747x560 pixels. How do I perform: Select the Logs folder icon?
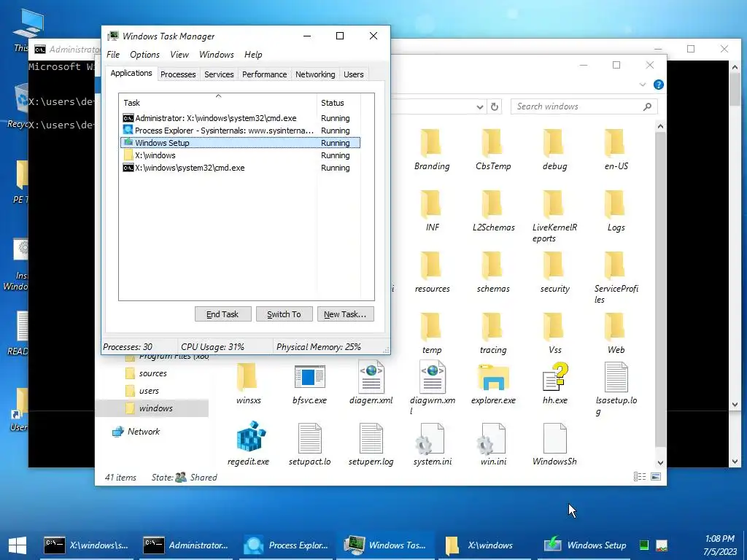coord(615,204)
